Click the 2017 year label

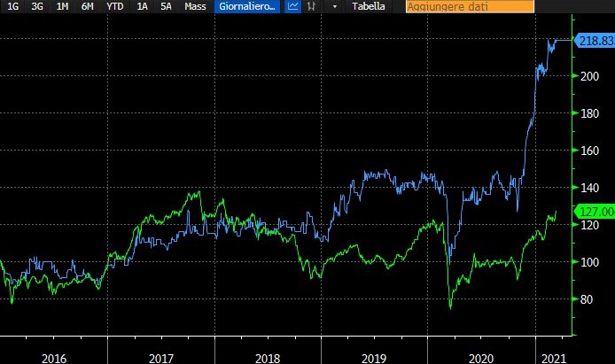[x=161, y=359]
